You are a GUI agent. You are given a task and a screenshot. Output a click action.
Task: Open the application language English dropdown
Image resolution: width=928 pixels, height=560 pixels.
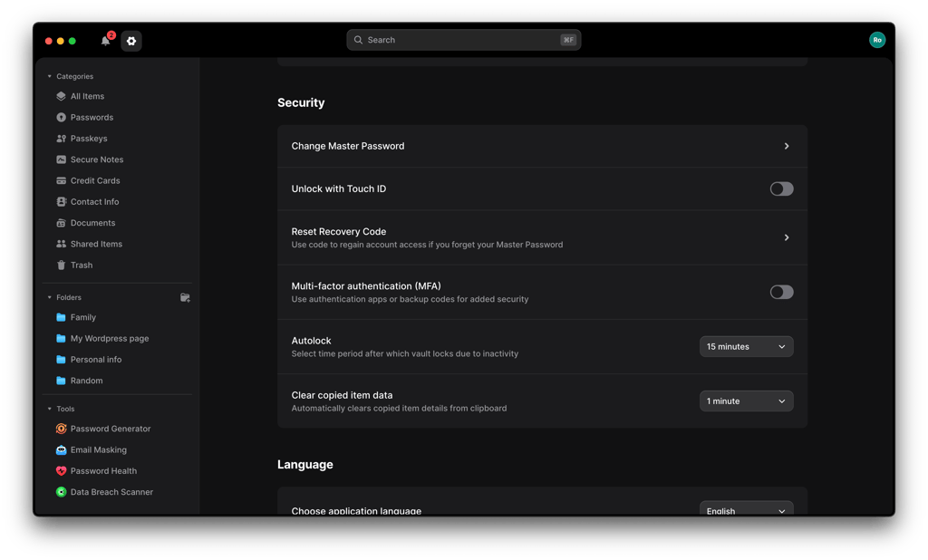pos(747,508)
